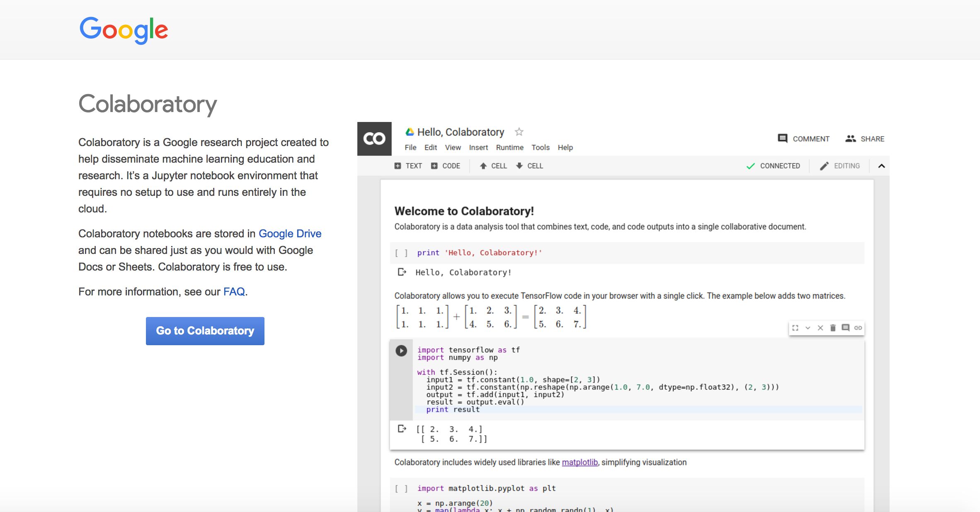
Task: Click the cell link icon
Action: [858, 328]
